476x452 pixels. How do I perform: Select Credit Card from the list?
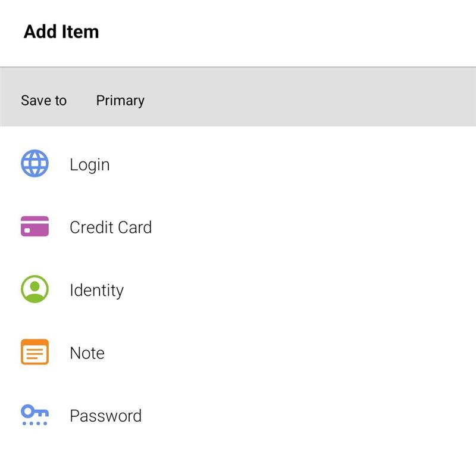pyautogui.click(x=111, y=227)
